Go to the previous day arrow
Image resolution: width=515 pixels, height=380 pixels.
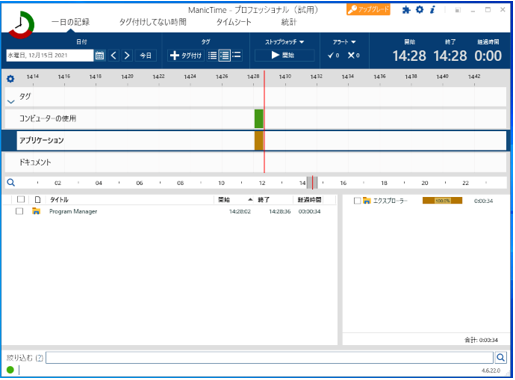pyautogui.click(x=114, y=55)
